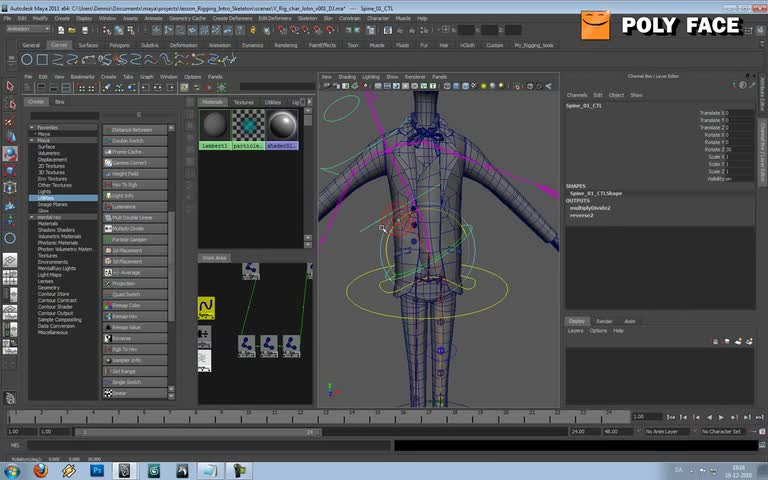Collapse the Maya category in the Create list

pos(32,140)
